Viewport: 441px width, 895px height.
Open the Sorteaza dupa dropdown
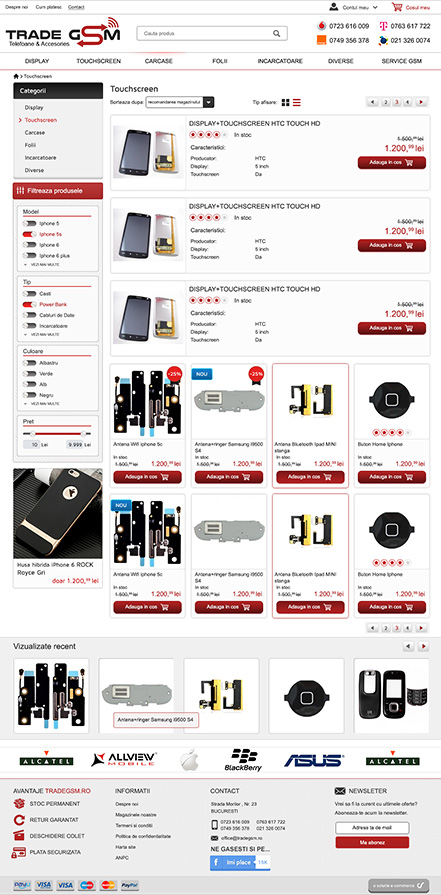pos(180,102)
